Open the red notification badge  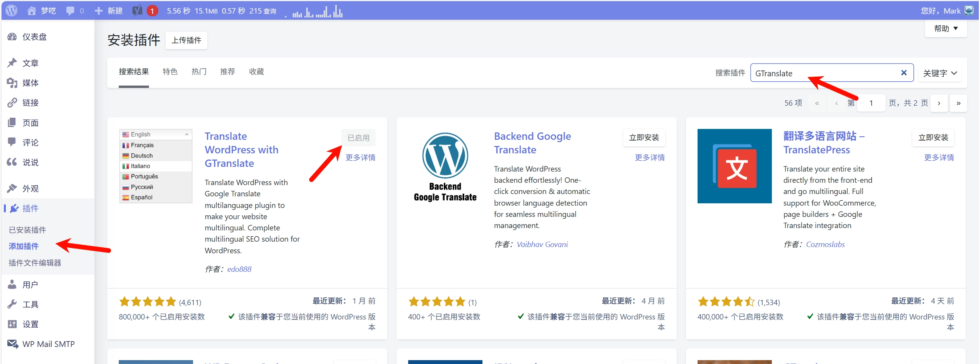(x=152, y=11)
